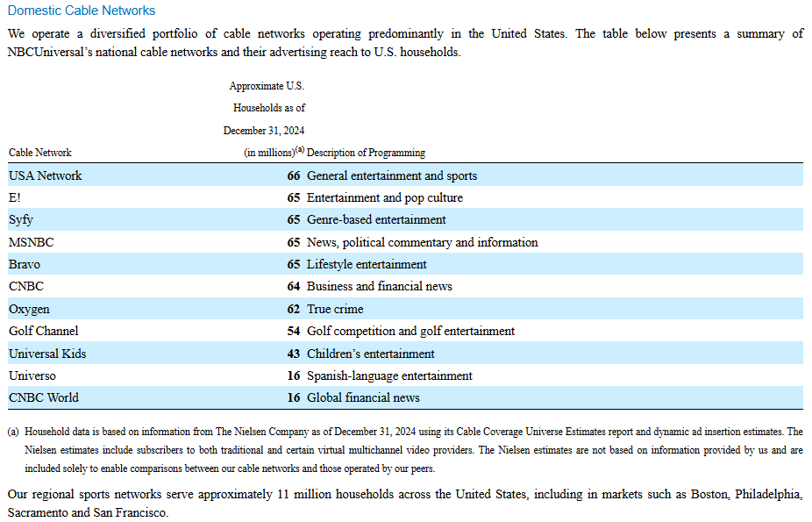Click the 64 households value for CNBC
The height and width of the screenshot is (522, 812).
click(294, 286)
